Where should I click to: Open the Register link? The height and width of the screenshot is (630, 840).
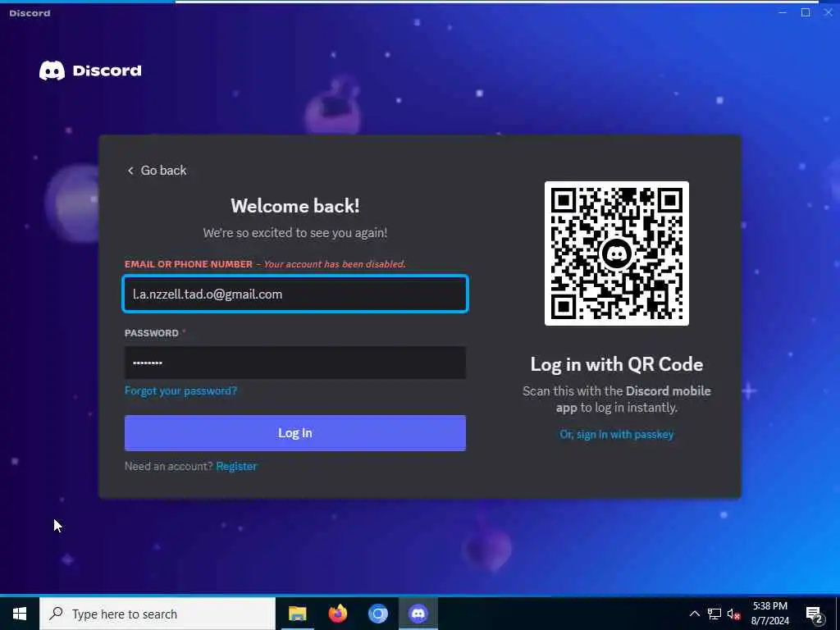(236, 466)
